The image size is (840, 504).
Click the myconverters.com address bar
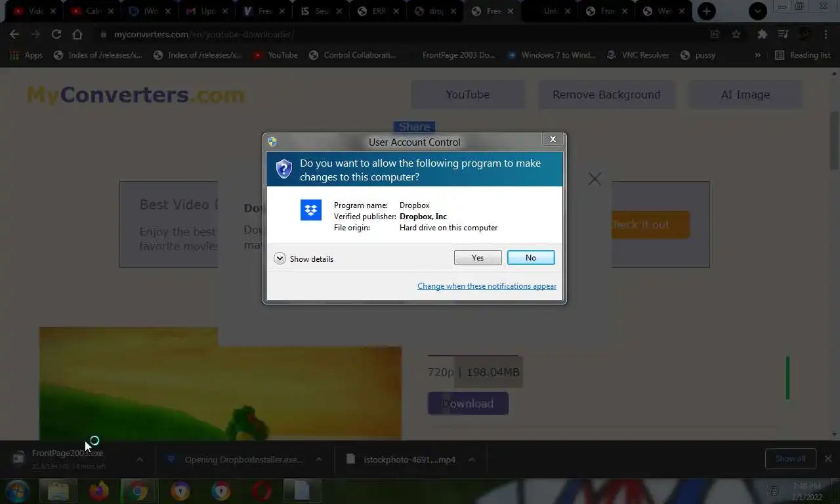point(400,34)
